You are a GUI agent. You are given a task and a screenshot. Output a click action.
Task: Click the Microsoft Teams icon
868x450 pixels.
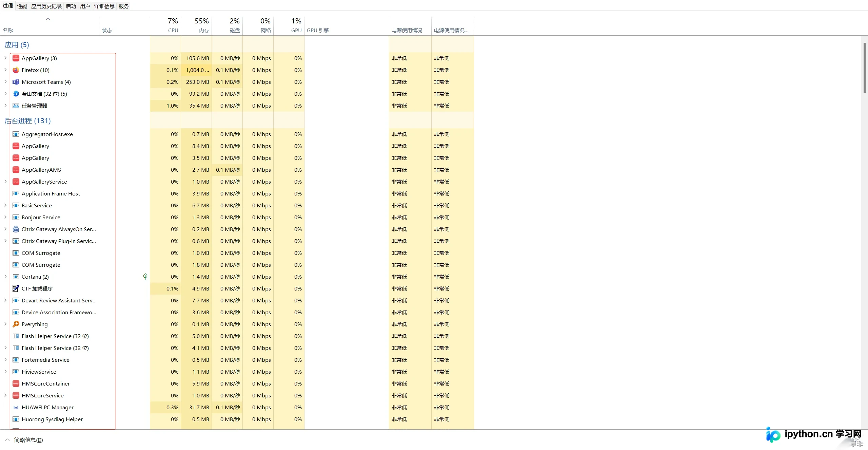(x=16, y=82)
